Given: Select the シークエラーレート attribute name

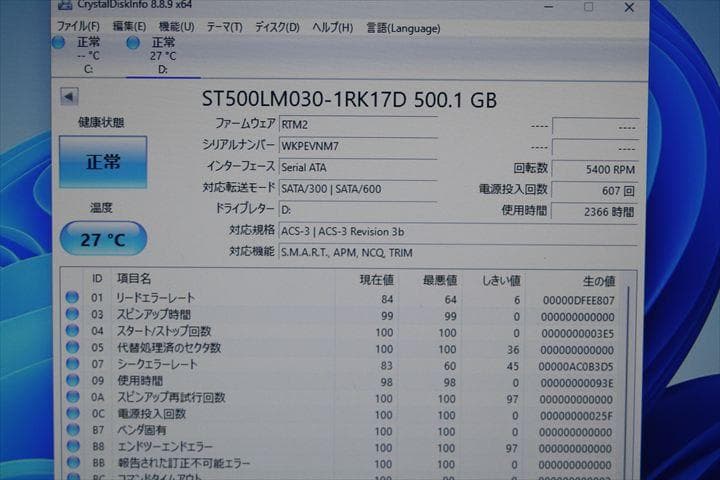Looking at the screenshot, I should [x=157, y=364].
